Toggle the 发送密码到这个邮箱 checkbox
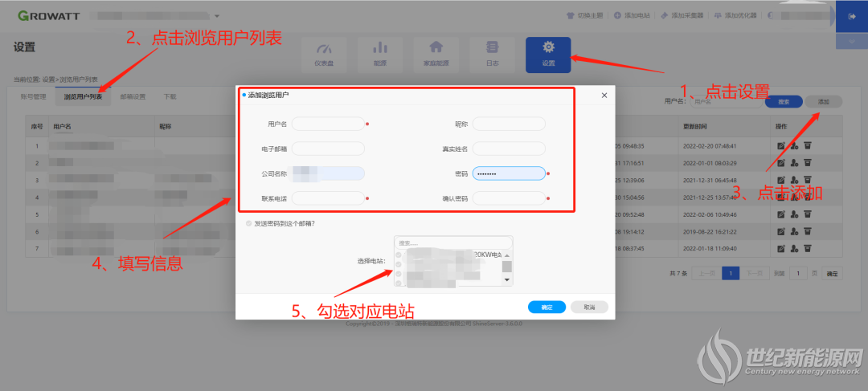Screen dimensions: 868x391 (248, 224)
